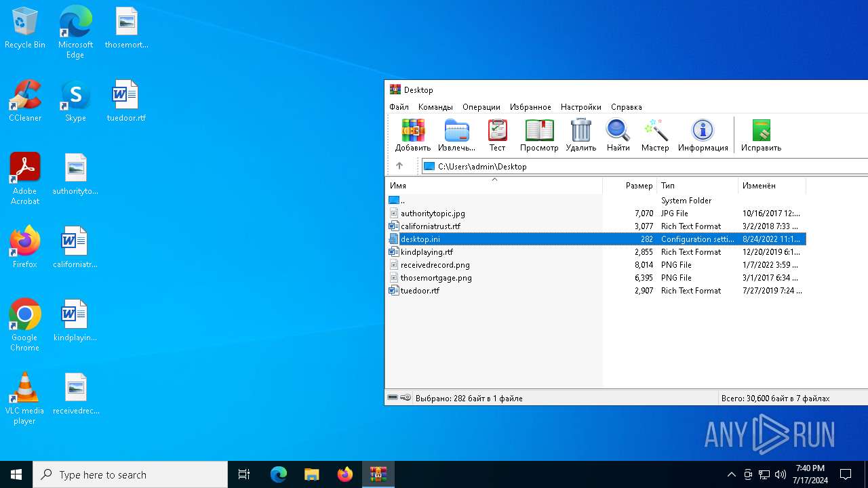Select receivedrecord.png in the file list
The image size is (868, 488).
[x=595, y=265]
